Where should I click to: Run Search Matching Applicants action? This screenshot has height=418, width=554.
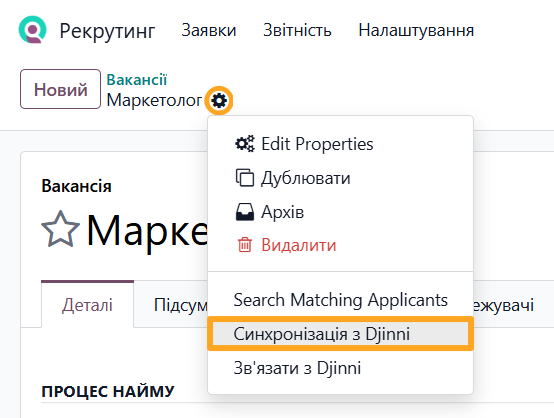(x=340, y=300)
